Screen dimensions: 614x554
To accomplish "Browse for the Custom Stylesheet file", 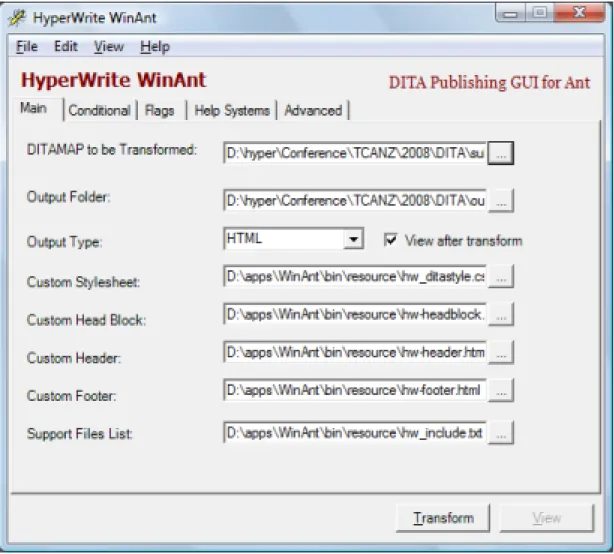I will tap(501, 277).
